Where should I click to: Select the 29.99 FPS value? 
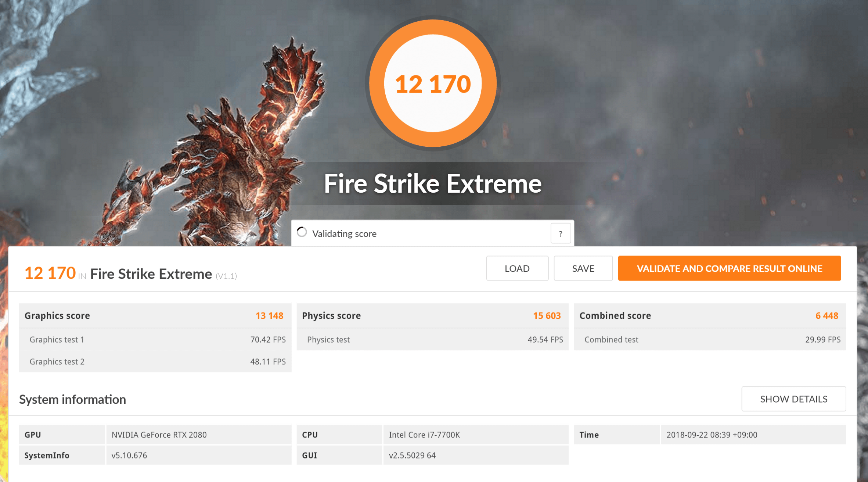823,340
